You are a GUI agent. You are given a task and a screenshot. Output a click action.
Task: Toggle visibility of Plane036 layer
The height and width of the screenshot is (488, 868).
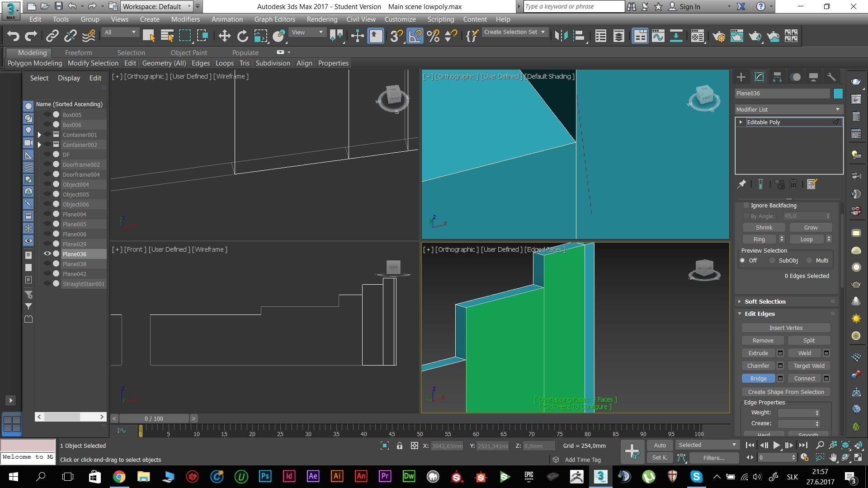47,254
